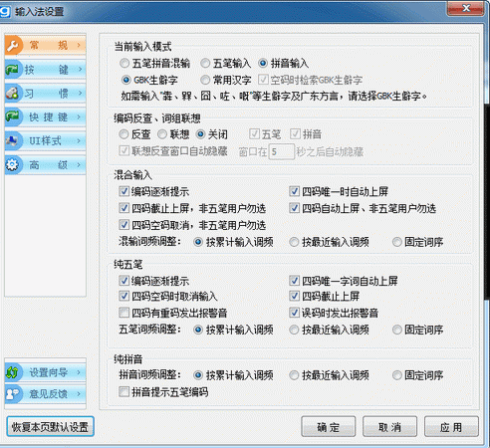Open 意见反馈 feedback

(x=46, y=394)
